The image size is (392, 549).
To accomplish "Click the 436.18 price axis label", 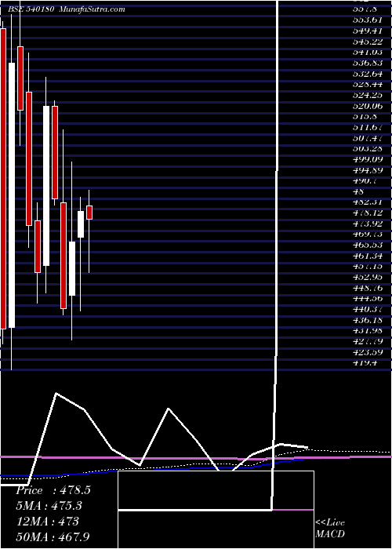I will tap(368, 320).
